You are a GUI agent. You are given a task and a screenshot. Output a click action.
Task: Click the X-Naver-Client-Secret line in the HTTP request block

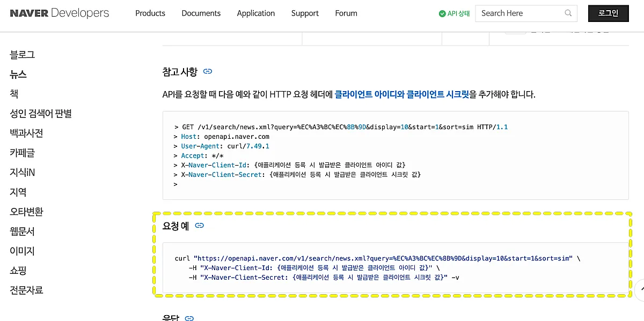298,174
